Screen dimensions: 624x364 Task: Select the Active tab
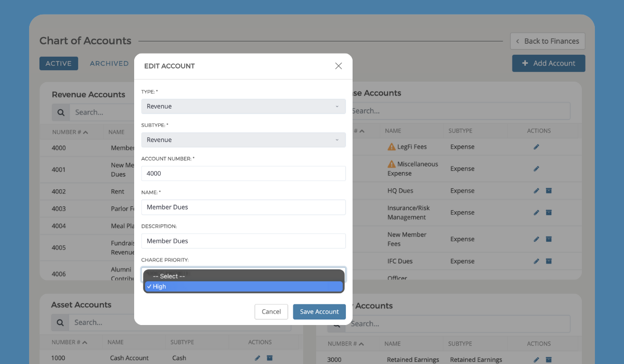59,63
